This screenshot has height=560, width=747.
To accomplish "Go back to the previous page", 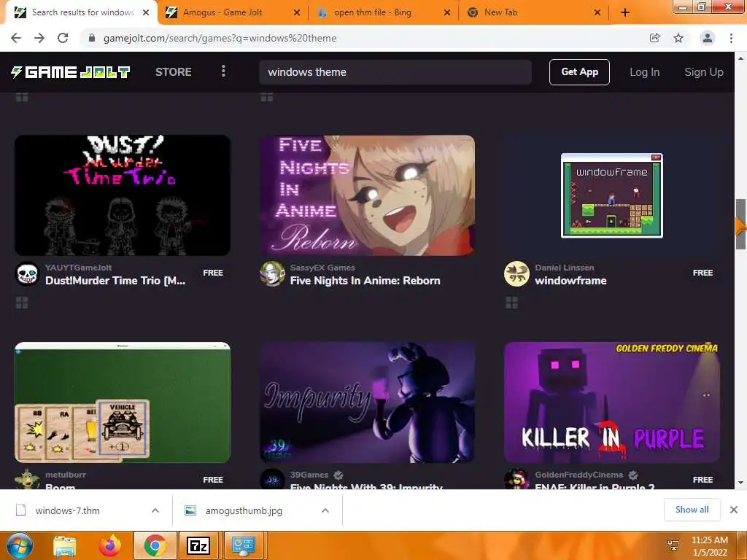I will pyautogui.click(x=16, y=38).
